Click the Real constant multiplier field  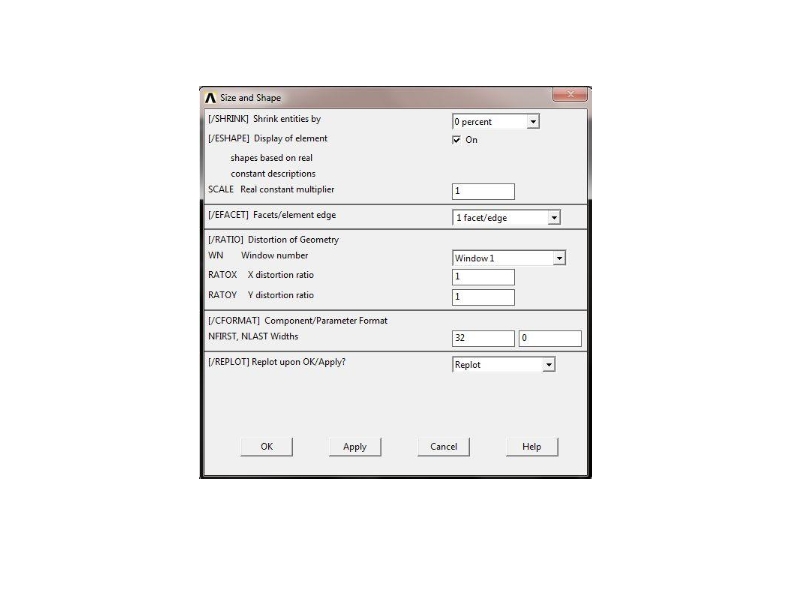coord(483,191)
